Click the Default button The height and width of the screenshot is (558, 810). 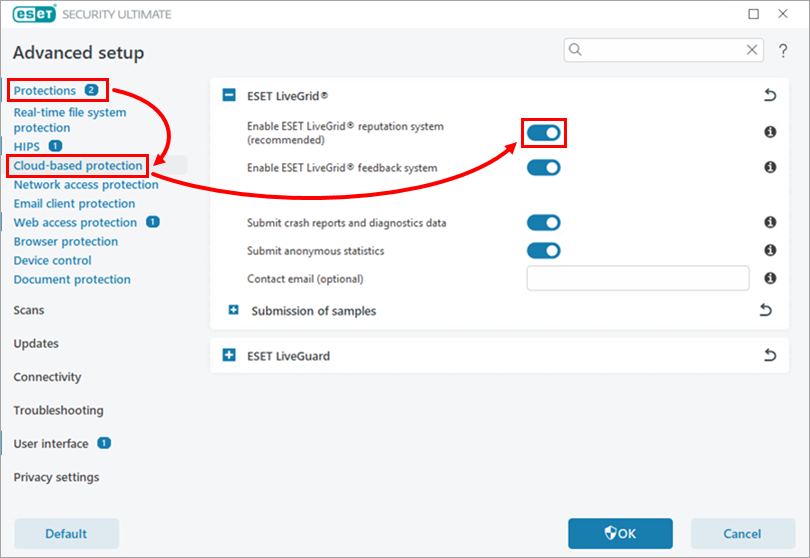pyautogui.click(x=66, y=534)
